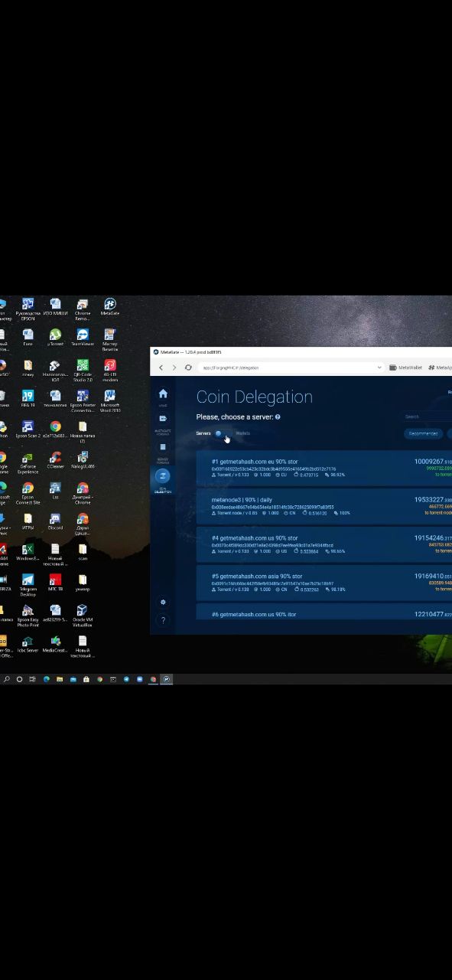The image size is (452, 980).
Task: Click balance 19169410 on server #5 row
Action: pos(433,577)
